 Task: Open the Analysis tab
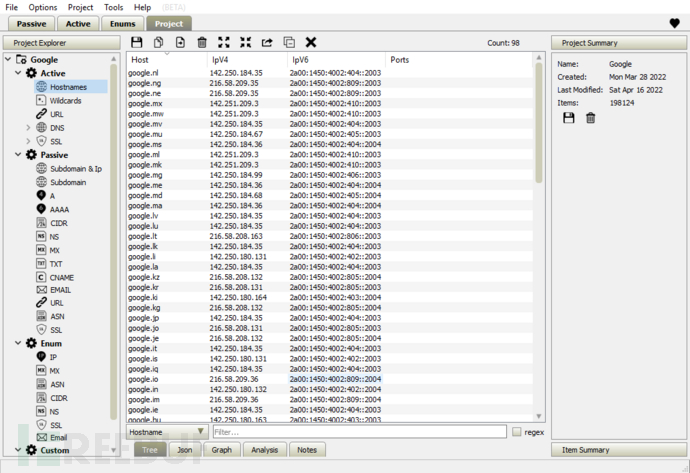(x=264, y=450)
